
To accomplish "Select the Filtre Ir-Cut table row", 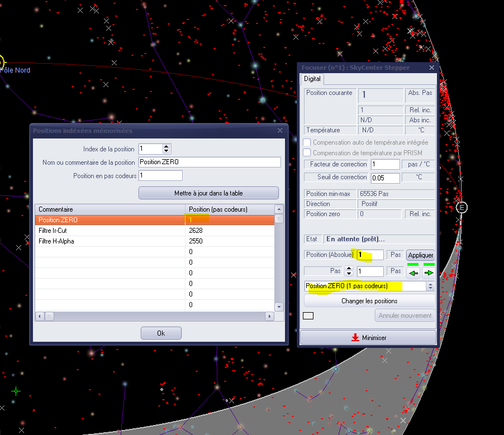I will 112,231.
